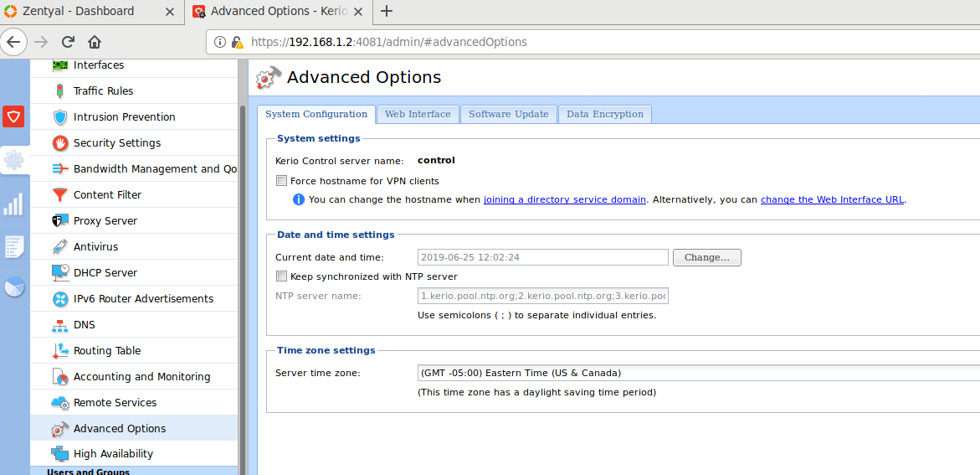The height and width of the screenshot is (475, 980).
Task: Click the Content Filter funnel icon
Action: (60, 195)
